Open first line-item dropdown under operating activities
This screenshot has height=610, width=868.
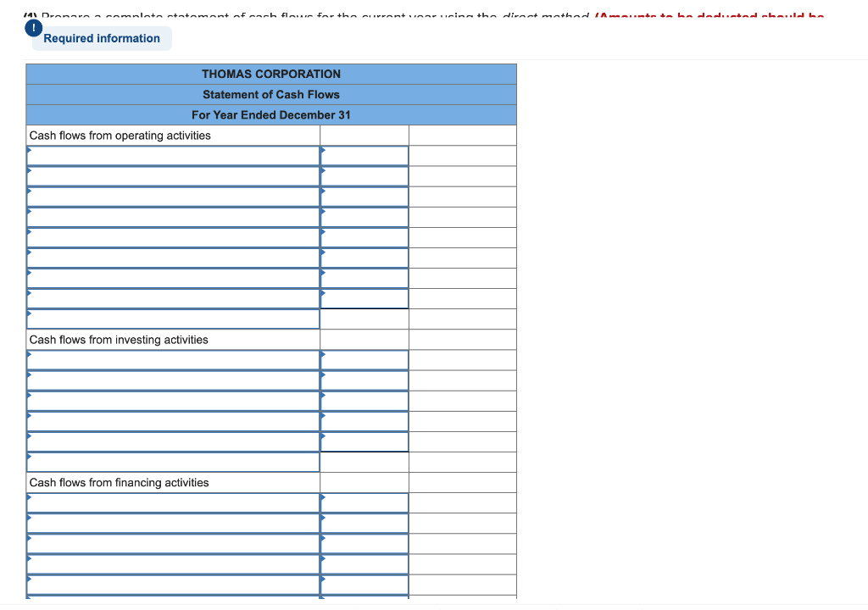(173, 156)
